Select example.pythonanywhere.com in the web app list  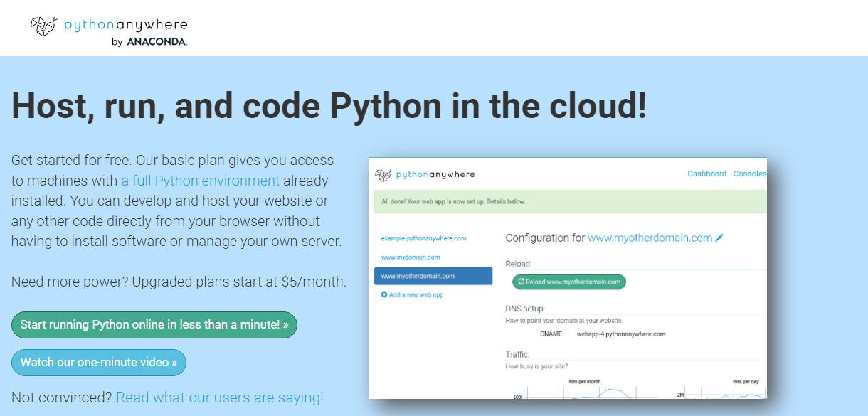423,238
